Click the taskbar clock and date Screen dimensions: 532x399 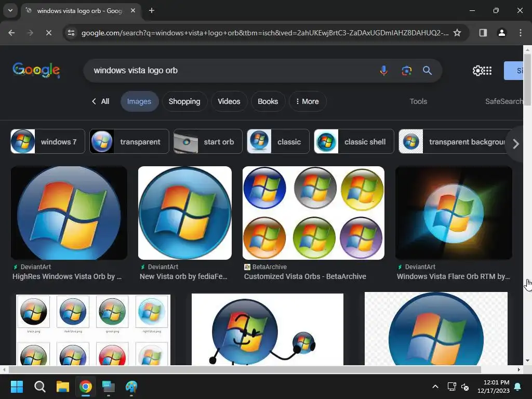coord(494,387)
